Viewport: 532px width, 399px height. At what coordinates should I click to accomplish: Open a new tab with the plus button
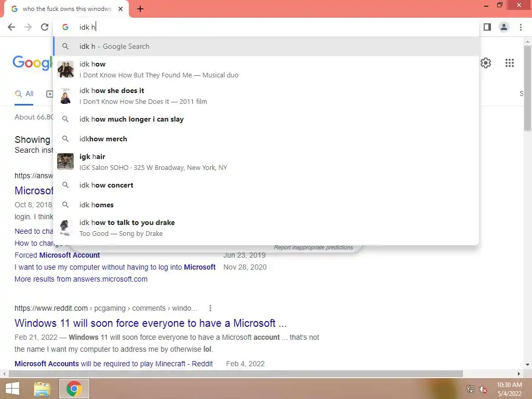coord(140,9)
